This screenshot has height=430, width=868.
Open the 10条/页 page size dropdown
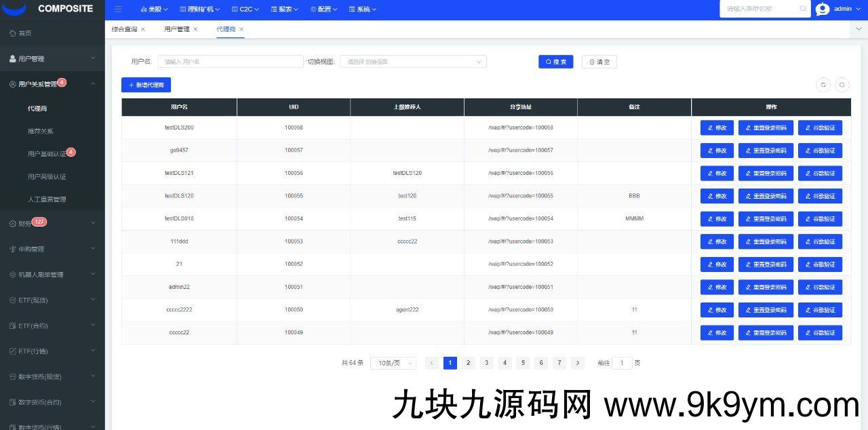tap(392, 363)
